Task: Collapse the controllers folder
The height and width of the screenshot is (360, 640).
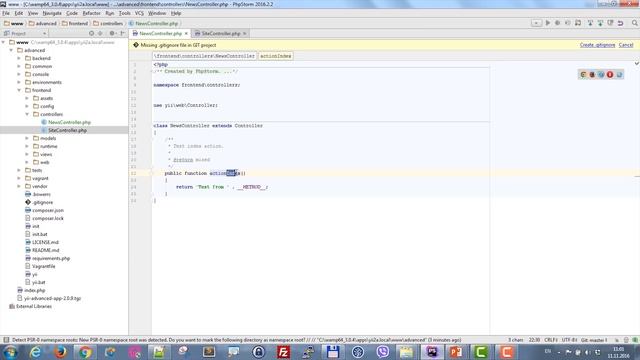Action: (x=27, y=114)
